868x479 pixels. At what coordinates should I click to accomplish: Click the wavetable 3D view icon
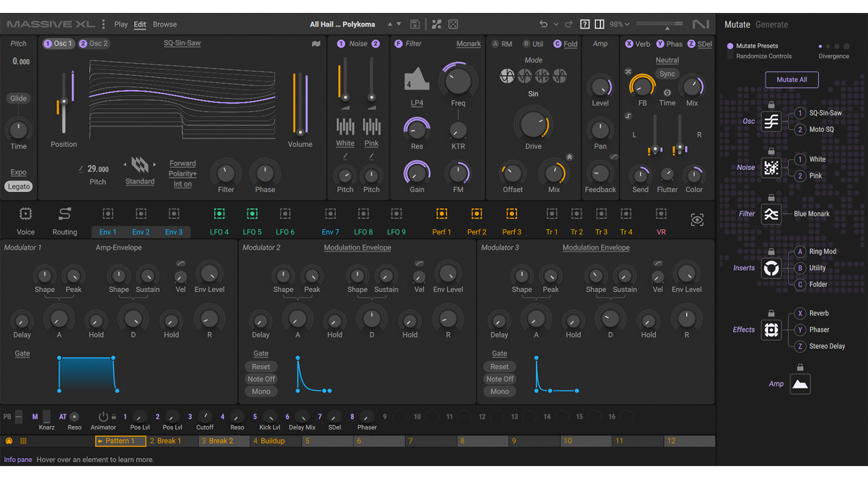[316, 44]
